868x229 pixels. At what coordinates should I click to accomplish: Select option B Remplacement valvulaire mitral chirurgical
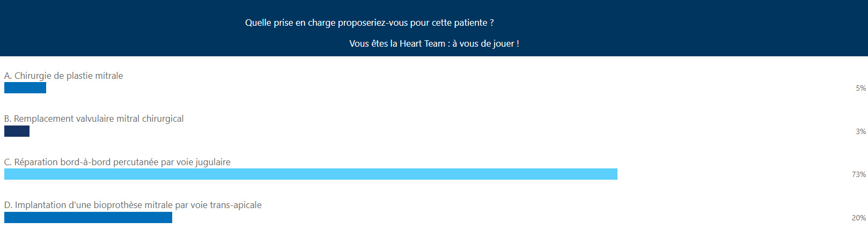[x=94, y=119]
